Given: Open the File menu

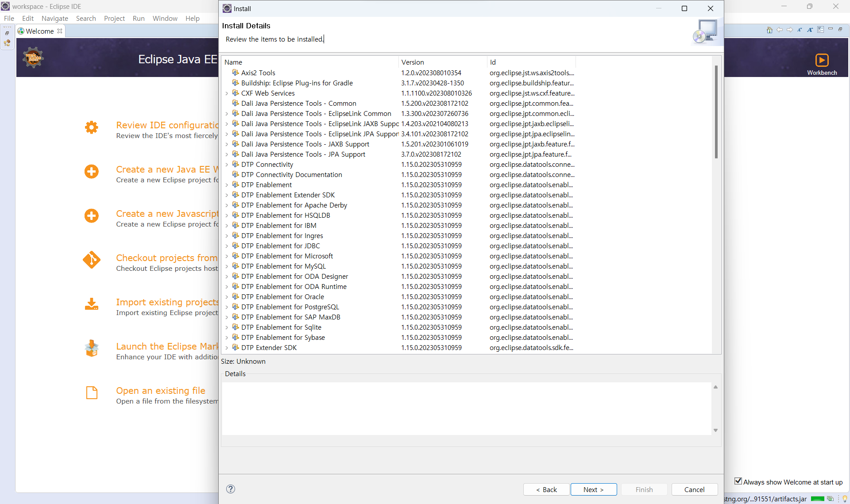Looking at the screenshot, I should tap(9, 18).
